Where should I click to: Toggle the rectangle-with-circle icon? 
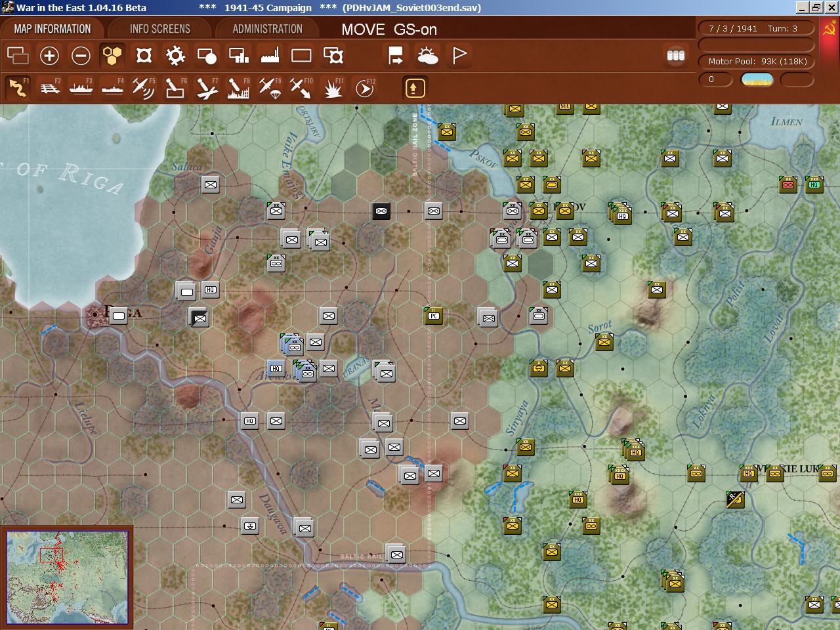click(x=207, y=56)
